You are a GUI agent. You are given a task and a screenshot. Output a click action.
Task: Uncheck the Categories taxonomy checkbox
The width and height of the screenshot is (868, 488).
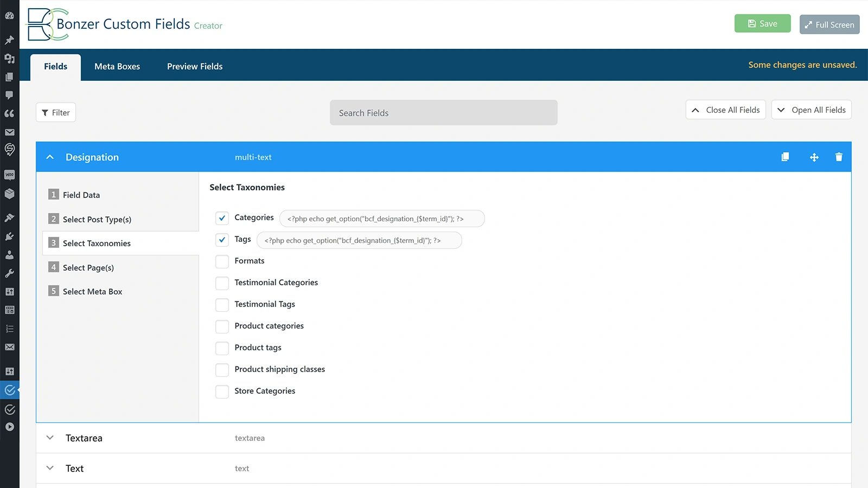click(222, 218)
